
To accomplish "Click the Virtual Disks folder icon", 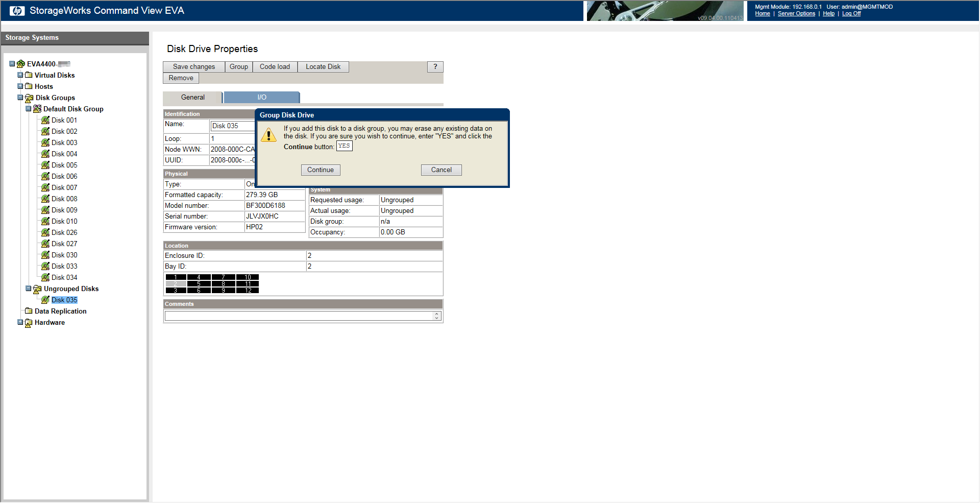I will pyautogui.click(x=29, y=76).
